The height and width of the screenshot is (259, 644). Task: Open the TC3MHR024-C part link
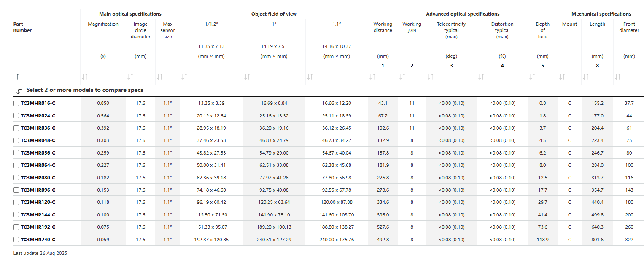pos(38,116)
